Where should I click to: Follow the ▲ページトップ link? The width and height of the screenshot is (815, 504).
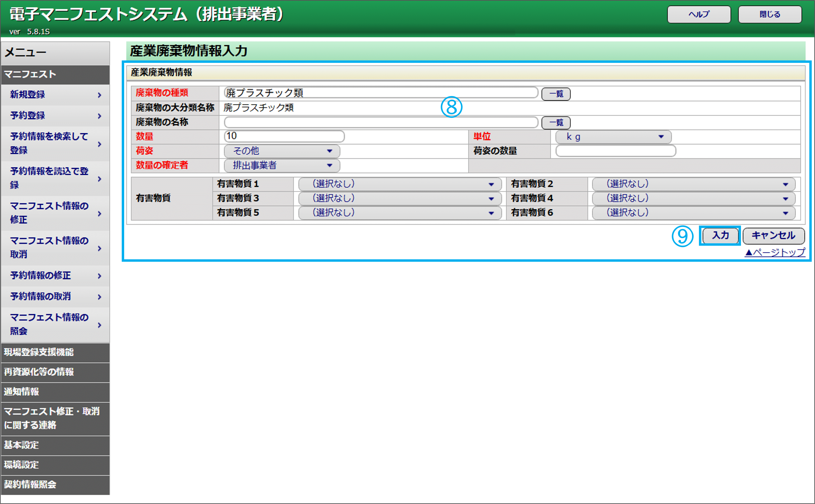(x=774, y=252)
